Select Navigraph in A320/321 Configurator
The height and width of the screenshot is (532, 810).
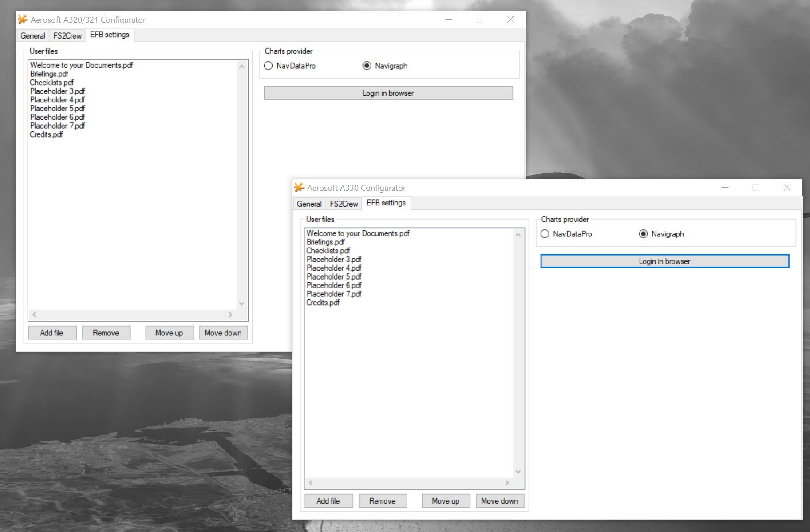[367, 66]
